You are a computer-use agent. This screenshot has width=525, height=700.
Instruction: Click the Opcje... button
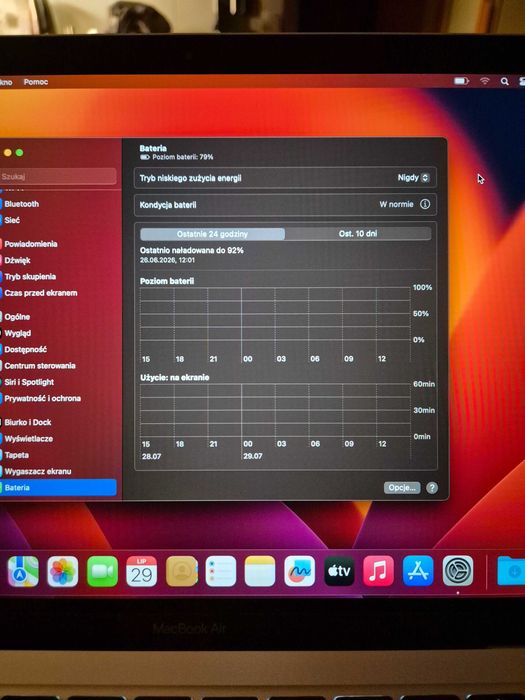coord(402,488)
